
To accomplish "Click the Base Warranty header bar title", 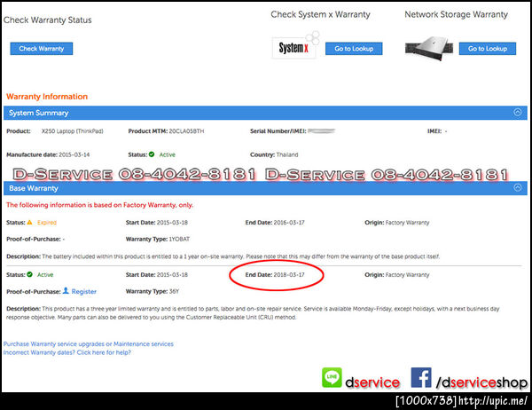I will point(34,188).
